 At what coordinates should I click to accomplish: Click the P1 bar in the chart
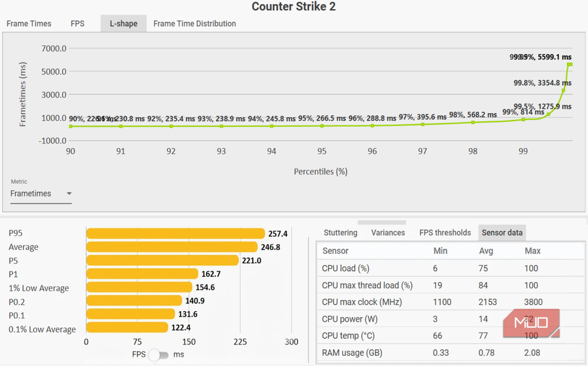pos(142,274)
